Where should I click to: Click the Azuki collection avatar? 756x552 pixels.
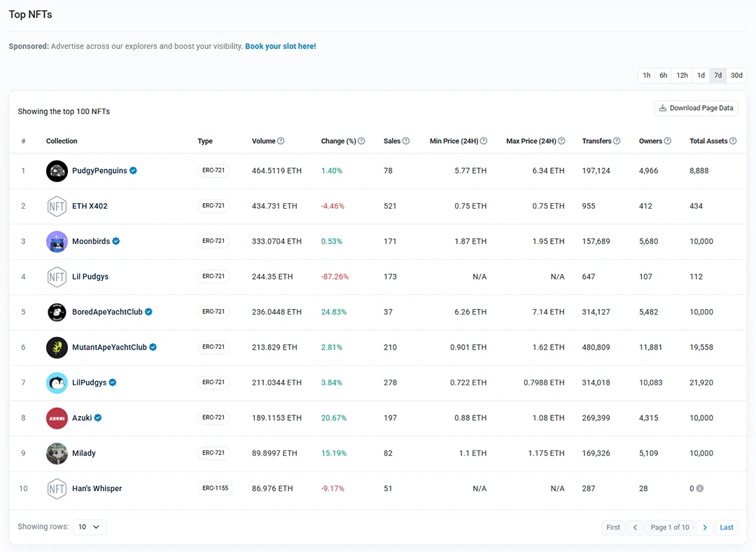tap(57, 418)
